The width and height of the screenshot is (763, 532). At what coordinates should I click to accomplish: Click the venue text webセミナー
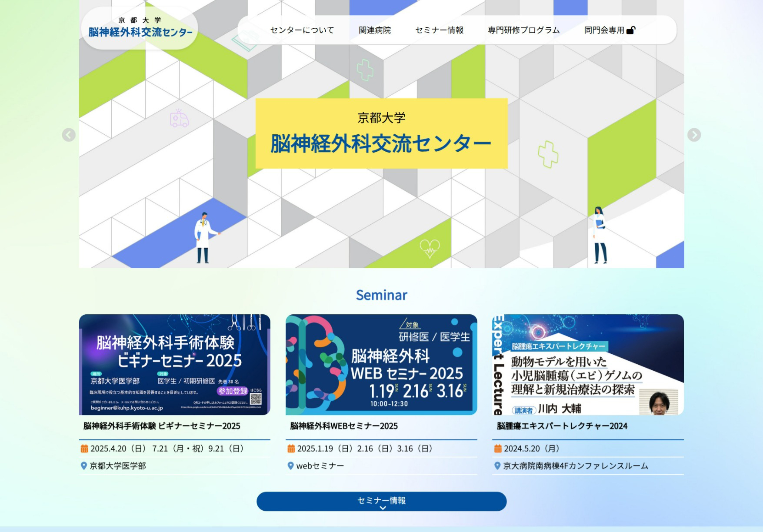click(320, 466)
